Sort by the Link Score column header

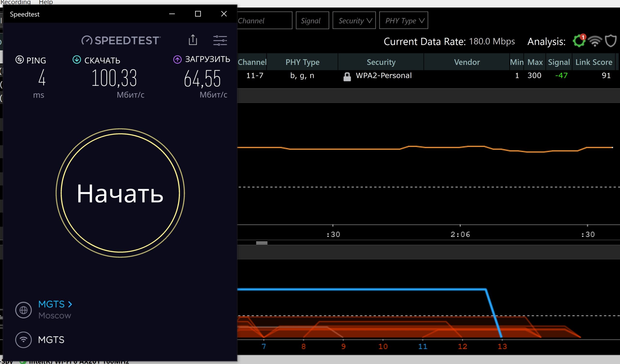[594, 62]
